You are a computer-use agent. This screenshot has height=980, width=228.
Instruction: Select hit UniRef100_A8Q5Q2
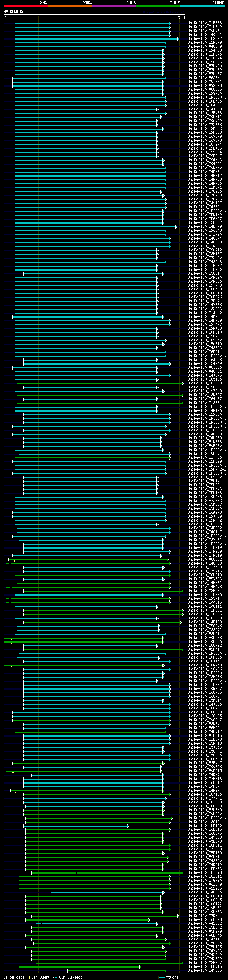click(x=204, y=559)
